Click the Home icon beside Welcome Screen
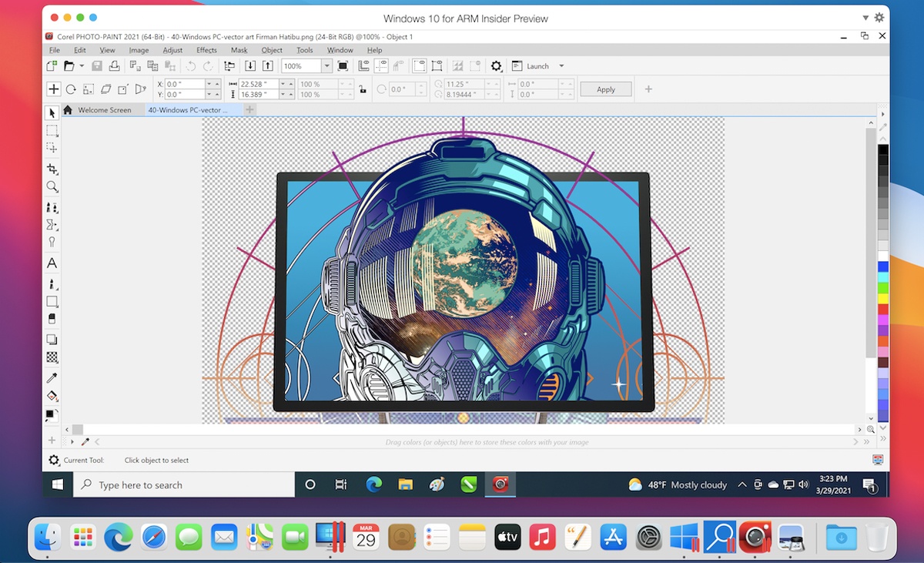Screen dimensions: 924x563 68,110
